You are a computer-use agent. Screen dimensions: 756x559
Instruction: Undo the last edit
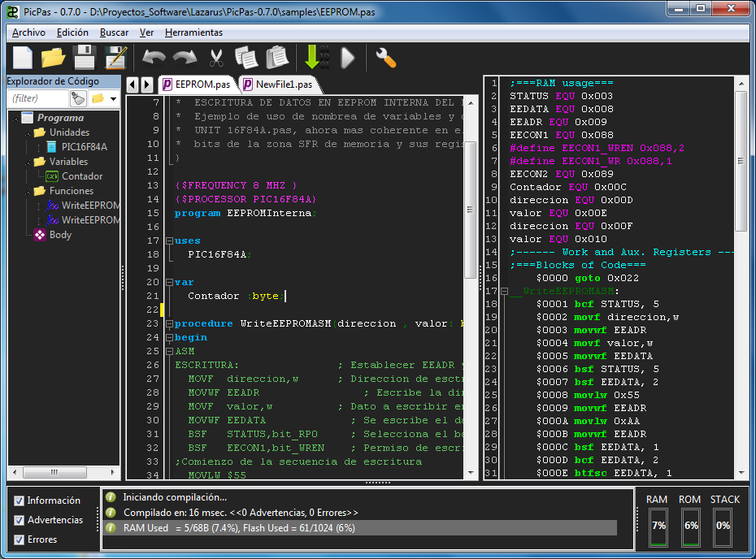click(x=154, y=58)
